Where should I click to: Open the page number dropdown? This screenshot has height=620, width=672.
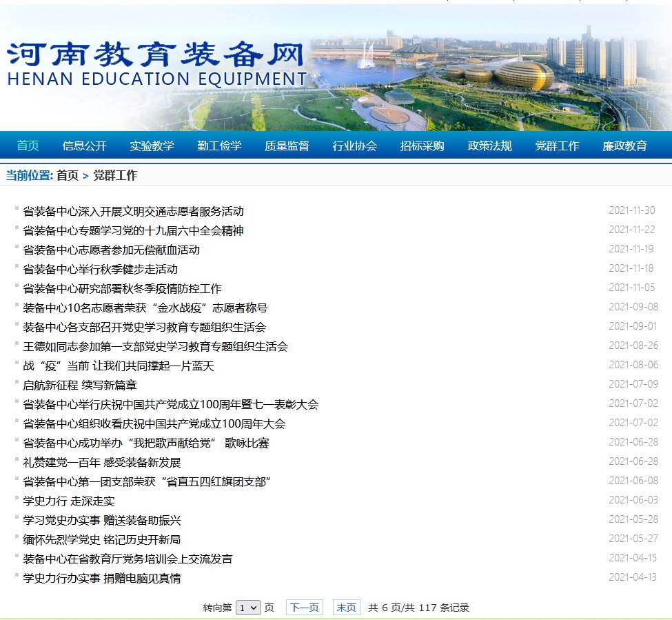pyautogui.click(x=248, y=608)
